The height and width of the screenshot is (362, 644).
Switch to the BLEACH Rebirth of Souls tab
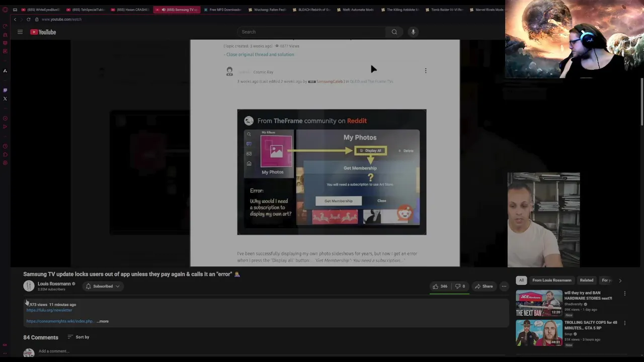[311, 10]
